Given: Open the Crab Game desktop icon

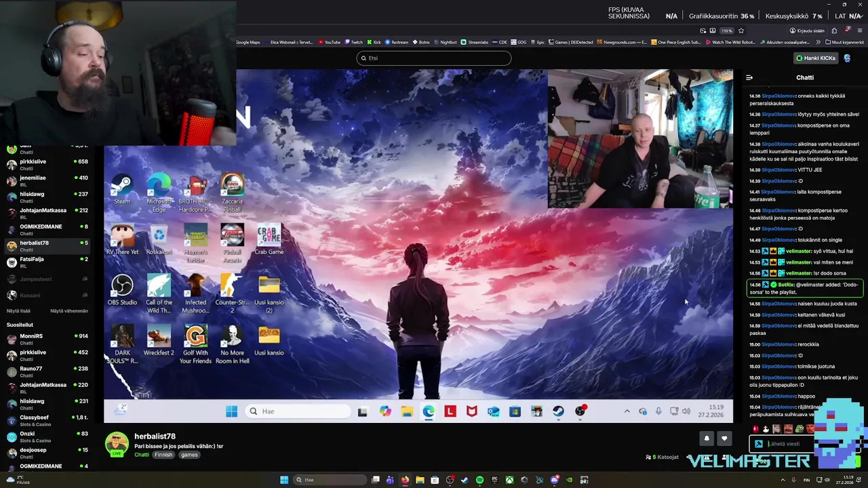Looking at the screenshot, I should tap(269, 239).
